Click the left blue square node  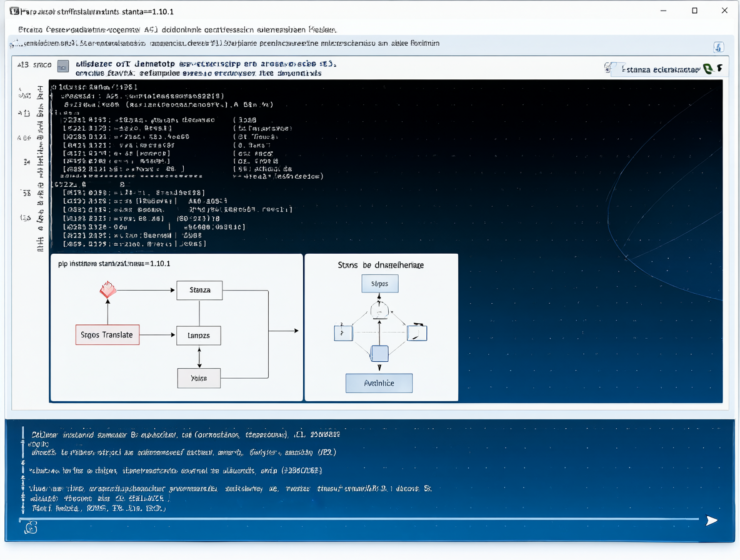(344, 332)
